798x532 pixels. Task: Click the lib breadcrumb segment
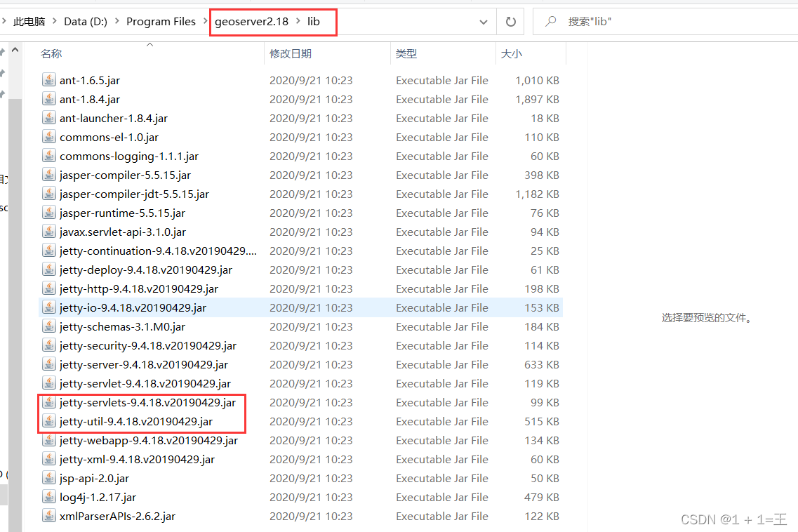(x=314, y=21)
